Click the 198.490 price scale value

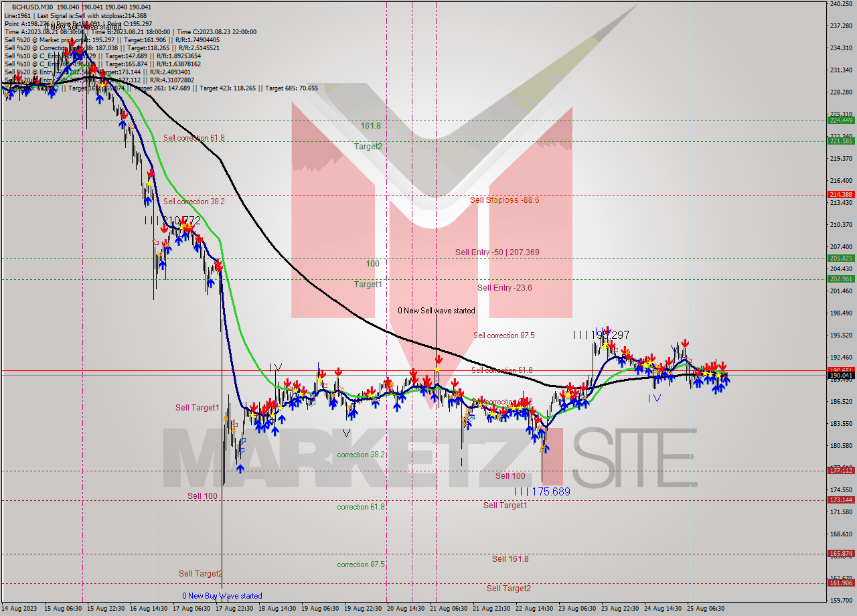[841, 313]
